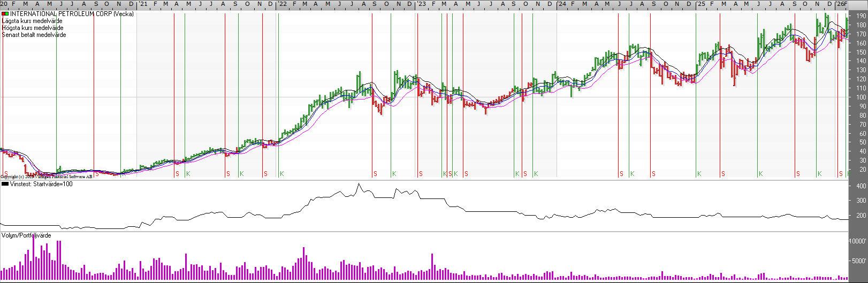The height and width of the screenshot is (283, 868).
Task: Click the red-green candlestick legend icon
Action: (x=5, y=14)
